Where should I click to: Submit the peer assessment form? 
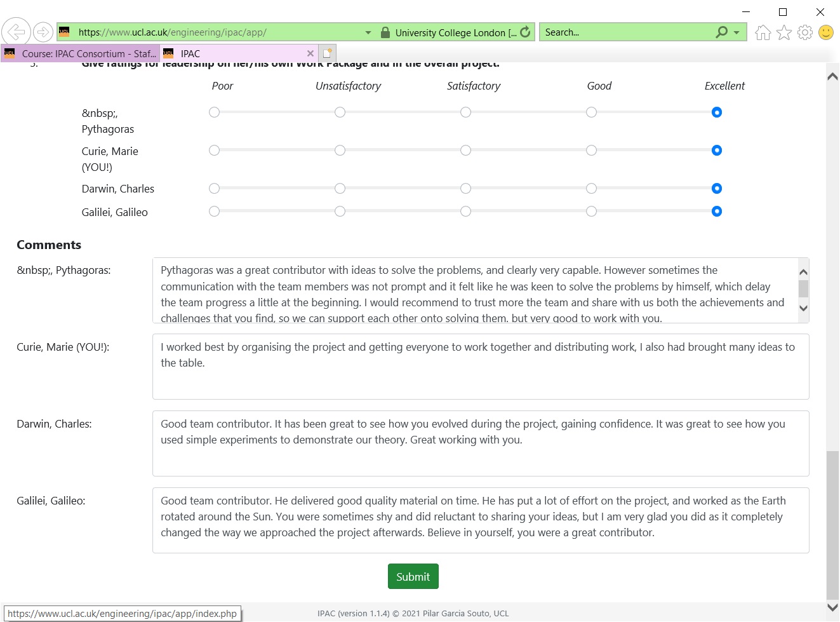point(413,576)
